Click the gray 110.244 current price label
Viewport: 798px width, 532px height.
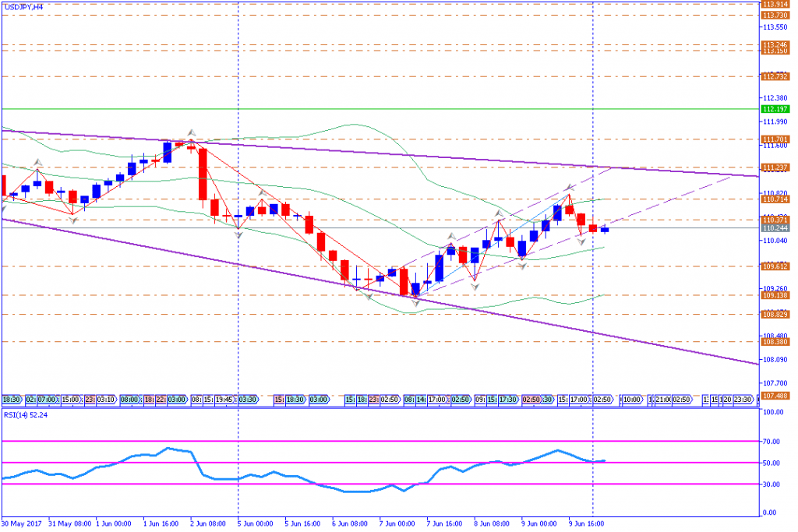775,228
